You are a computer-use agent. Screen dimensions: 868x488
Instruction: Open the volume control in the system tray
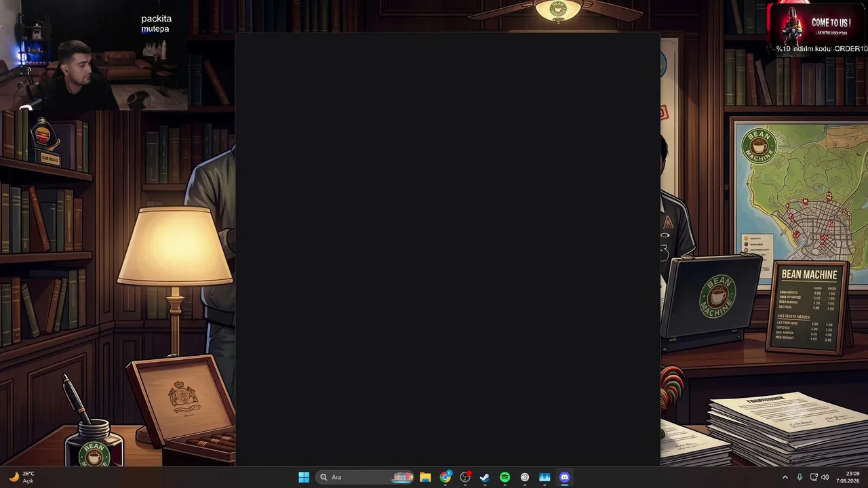click(x=825, y=477)
